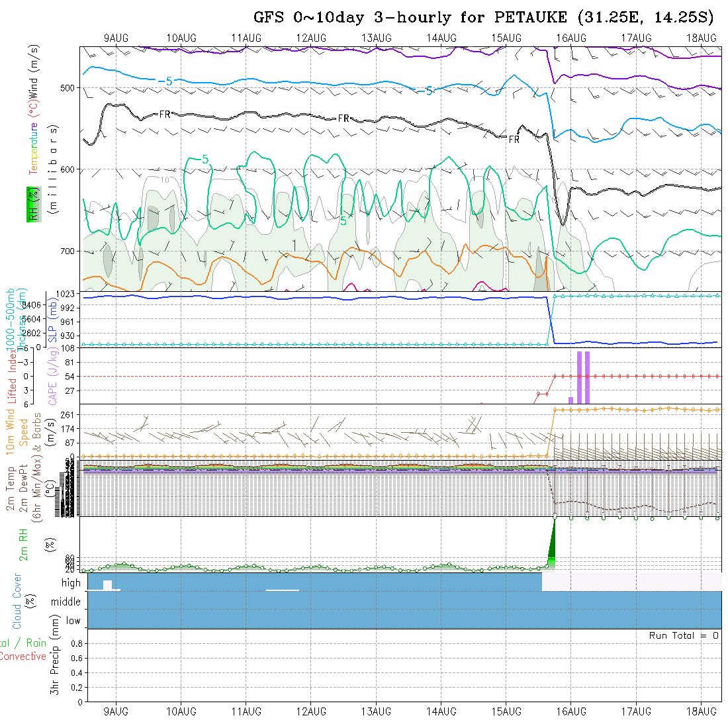Click the 992 SLP axis value
The width and height of the screenshot is (728, 728).
[67, 308]
